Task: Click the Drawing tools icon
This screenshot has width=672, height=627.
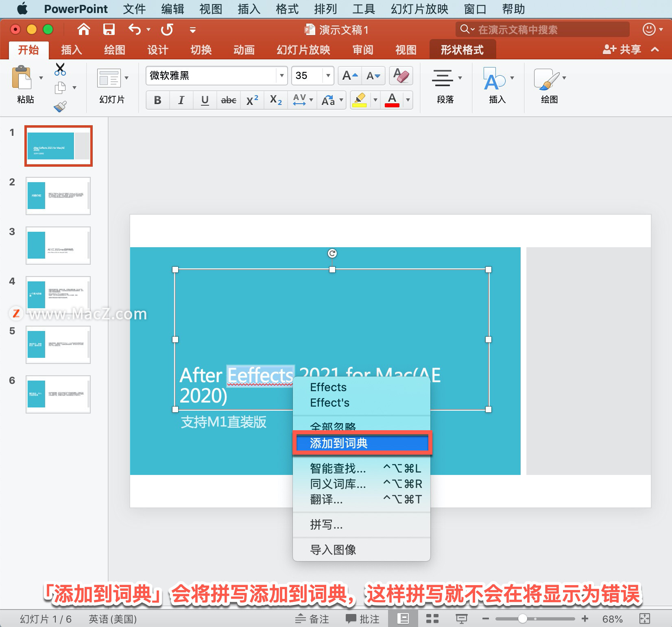Action: [546, 79]
